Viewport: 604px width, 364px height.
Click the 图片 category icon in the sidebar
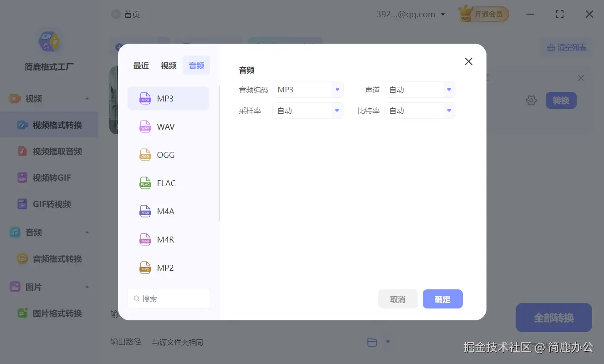tap(15, 287)
